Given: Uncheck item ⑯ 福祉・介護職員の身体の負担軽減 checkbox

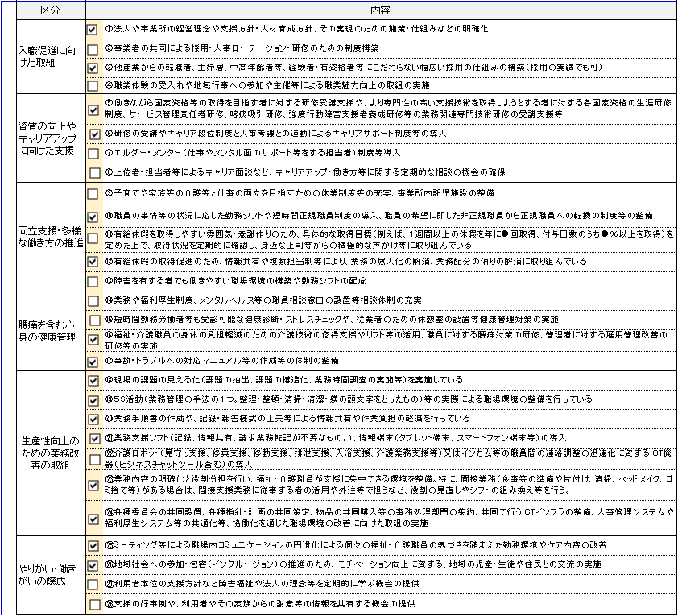Looking at the screenshot, I should point(93,339).
